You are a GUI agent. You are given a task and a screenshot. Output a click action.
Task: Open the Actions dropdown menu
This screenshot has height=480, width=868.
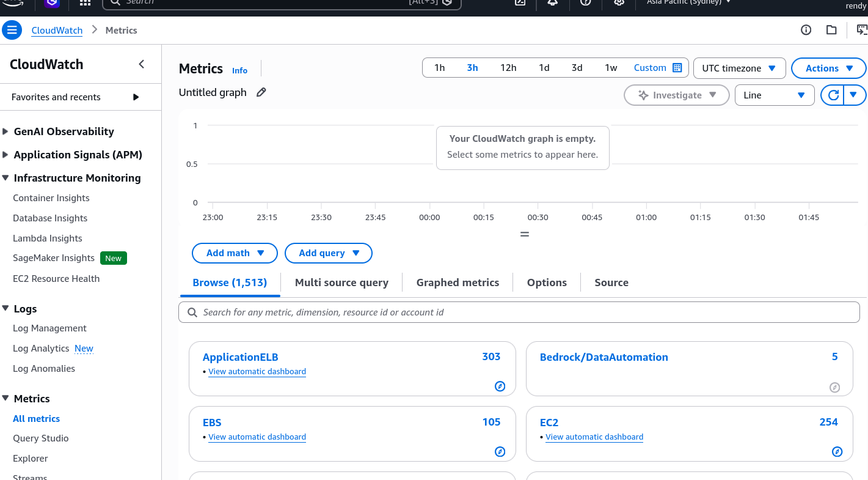click(828, 68)
